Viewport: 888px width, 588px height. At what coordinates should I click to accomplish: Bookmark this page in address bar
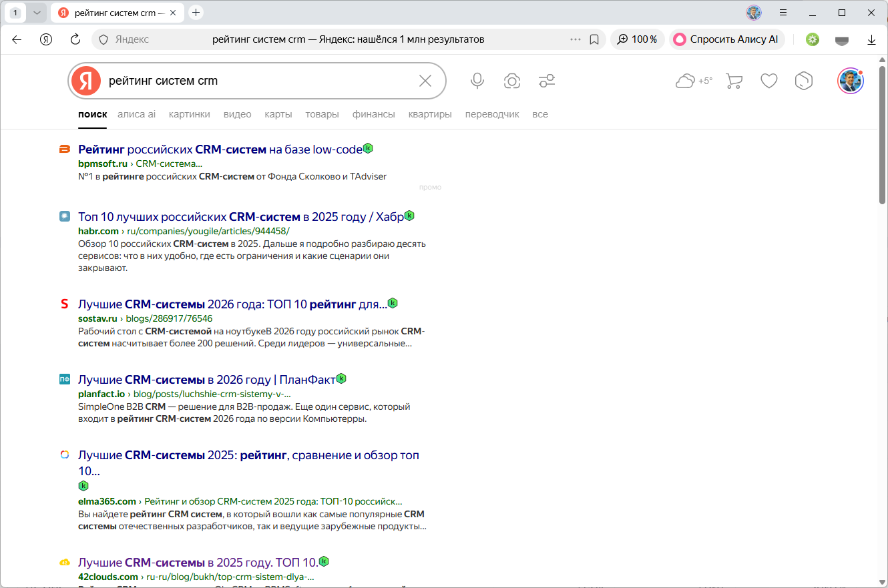point(594,39)
